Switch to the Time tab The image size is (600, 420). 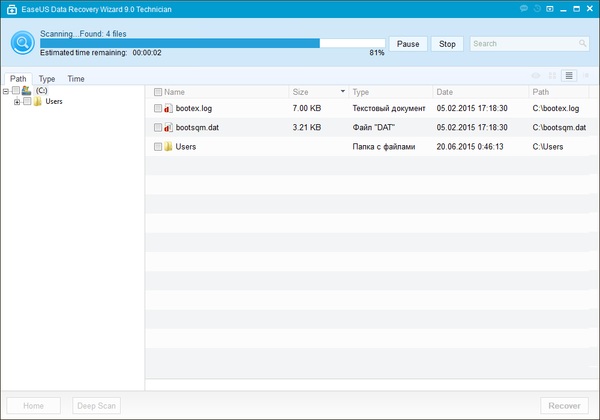[x=76, y=79]
